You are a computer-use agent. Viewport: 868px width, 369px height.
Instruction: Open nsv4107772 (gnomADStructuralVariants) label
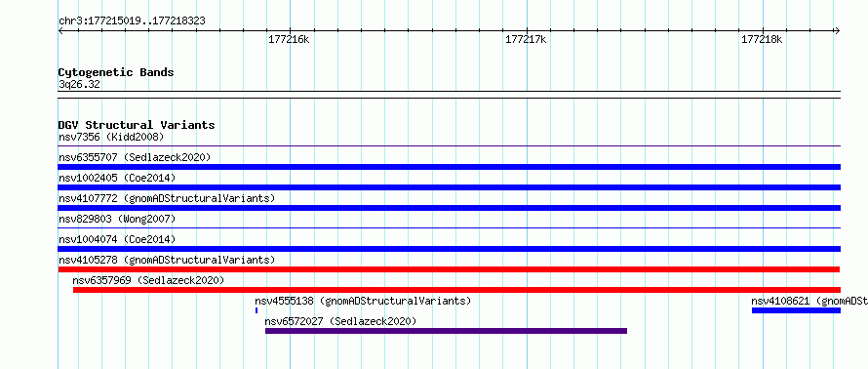coord(167,198)
